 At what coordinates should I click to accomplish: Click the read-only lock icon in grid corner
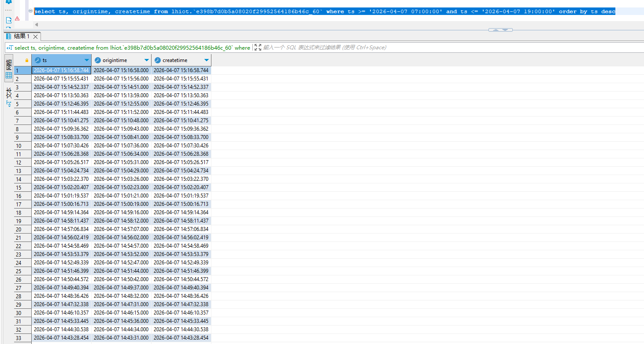coord(27,60)
